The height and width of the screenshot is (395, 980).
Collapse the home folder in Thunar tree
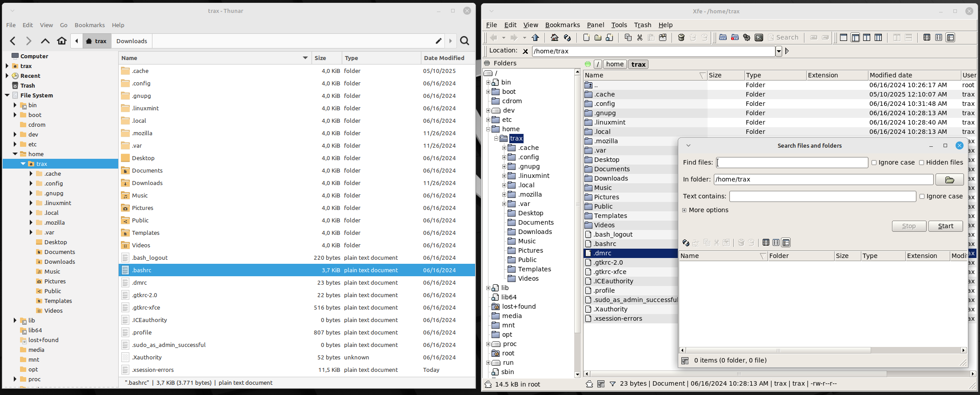point(15,154)
